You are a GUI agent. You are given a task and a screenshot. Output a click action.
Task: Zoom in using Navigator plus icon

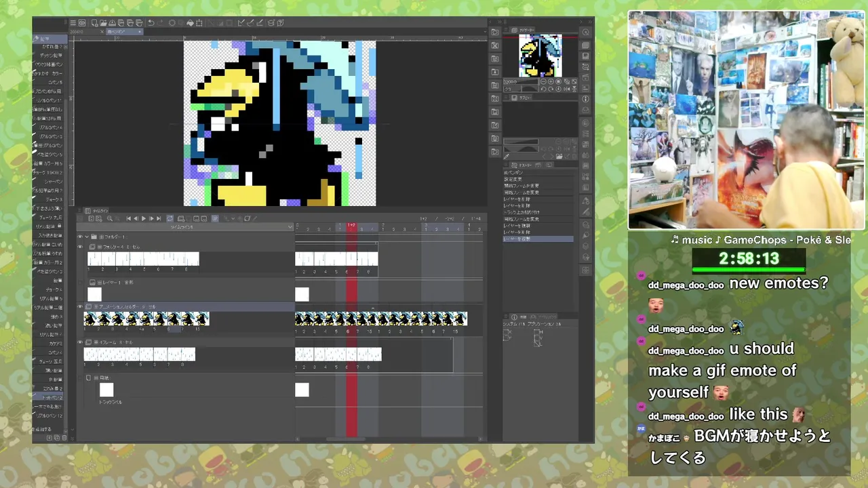click(551, 81)
